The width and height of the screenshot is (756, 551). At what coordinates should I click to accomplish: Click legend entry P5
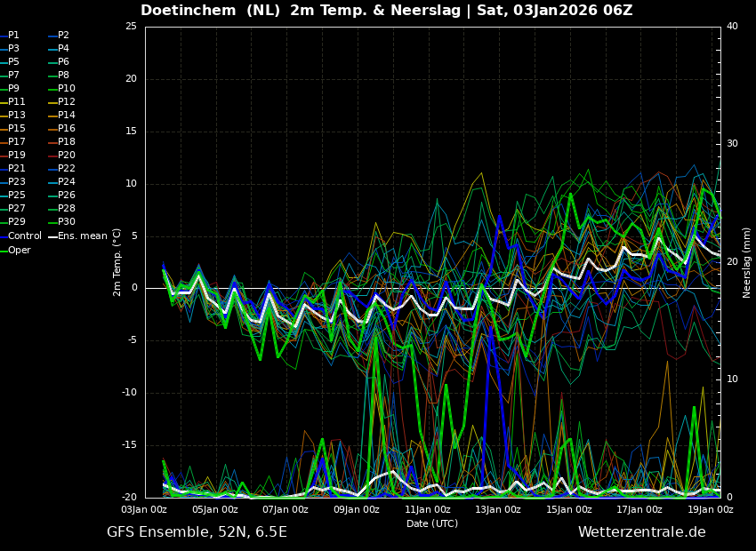pos(10,61)
